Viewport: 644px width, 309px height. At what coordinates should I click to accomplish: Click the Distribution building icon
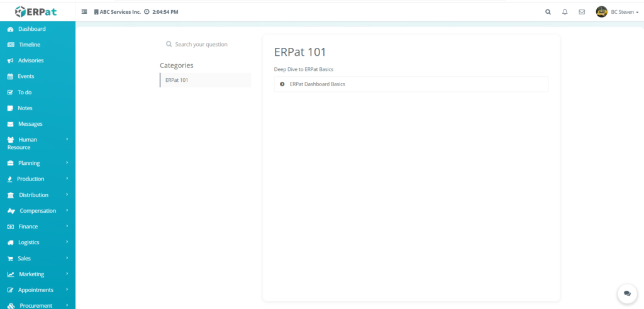(11, 195)
